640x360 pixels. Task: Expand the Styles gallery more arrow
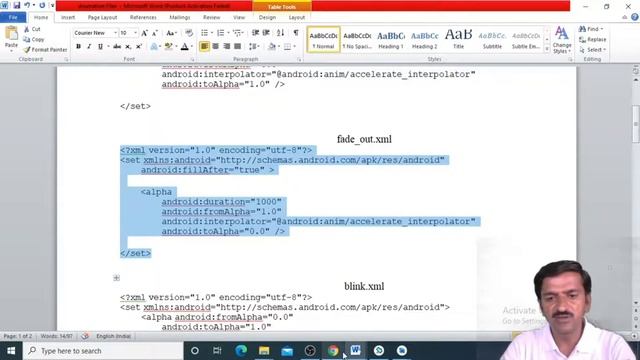[547, 49]
